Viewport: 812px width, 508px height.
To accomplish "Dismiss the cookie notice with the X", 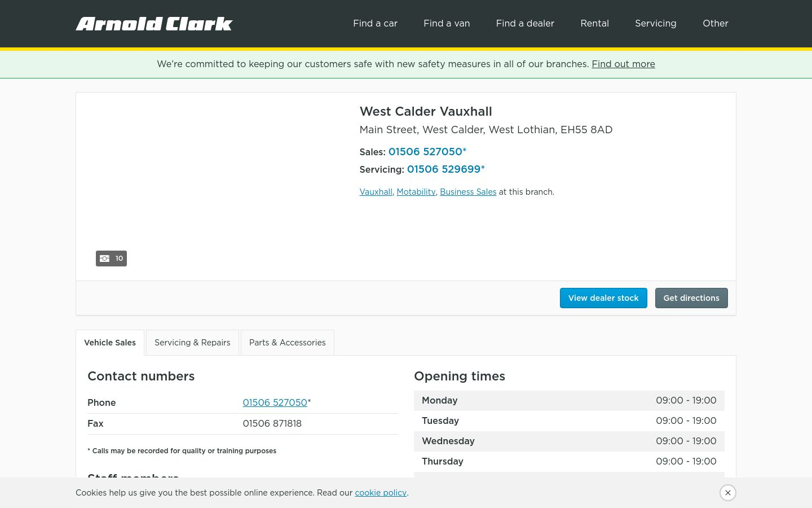I will (728, 493).
